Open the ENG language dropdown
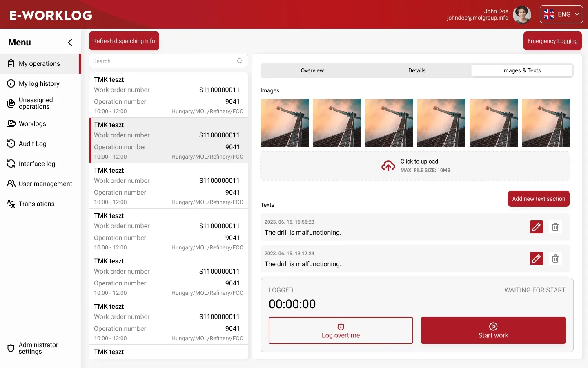 pos(561,14)
